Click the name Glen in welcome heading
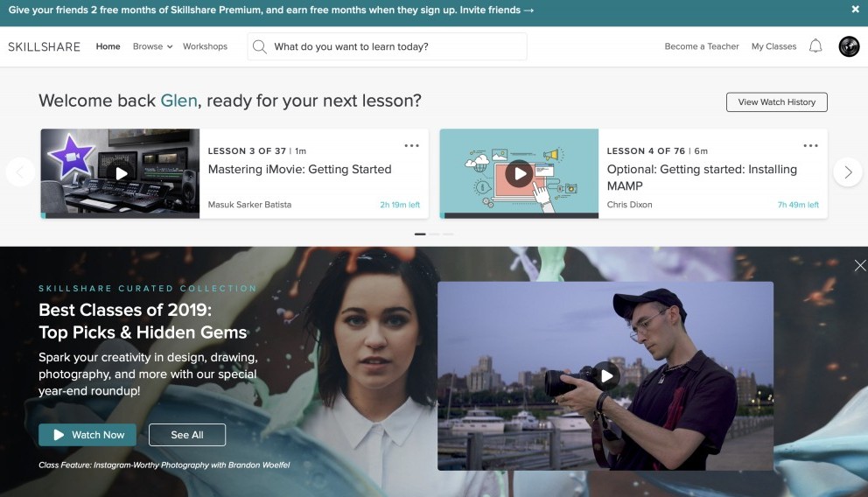The width and height of the screenshot is (868, 497). pos(178,101)
